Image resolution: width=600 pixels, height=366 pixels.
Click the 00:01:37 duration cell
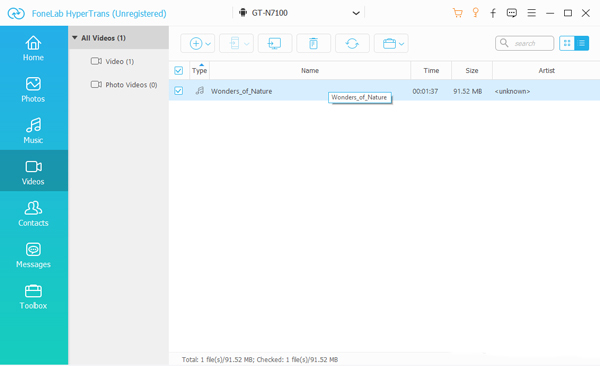(425, 91)
